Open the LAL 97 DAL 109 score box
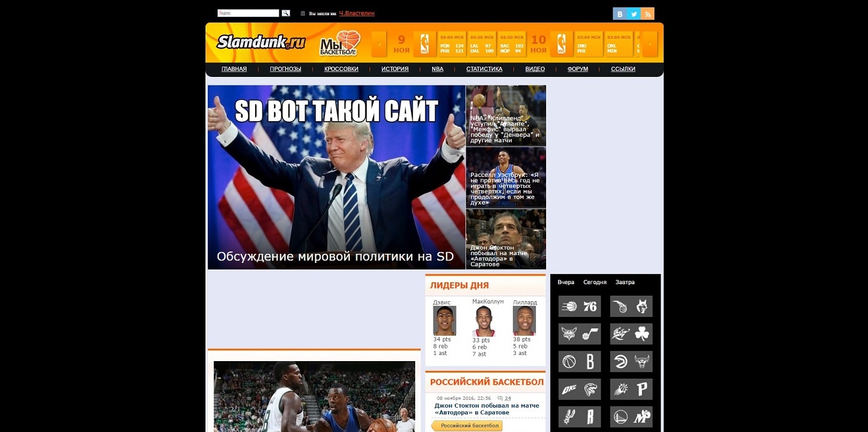 pyautogui.click(x=482, y=44)
